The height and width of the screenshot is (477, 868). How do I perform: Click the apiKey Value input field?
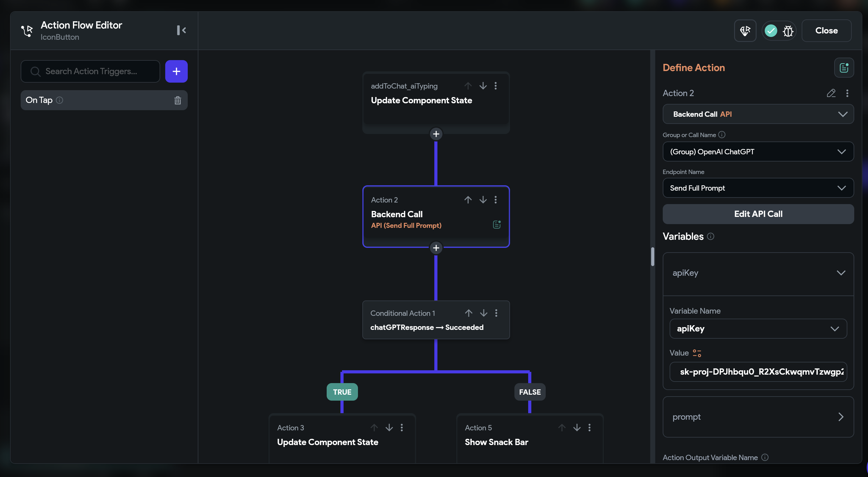[758, 372]
